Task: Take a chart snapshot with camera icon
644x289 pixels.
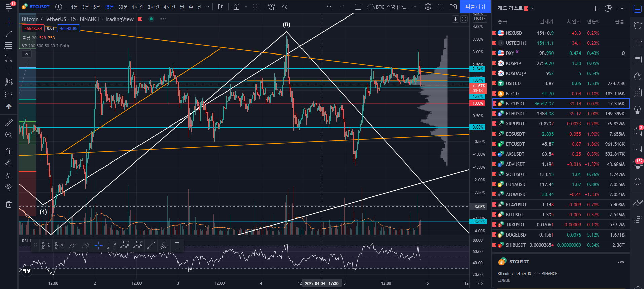Action: coord(453,7)
